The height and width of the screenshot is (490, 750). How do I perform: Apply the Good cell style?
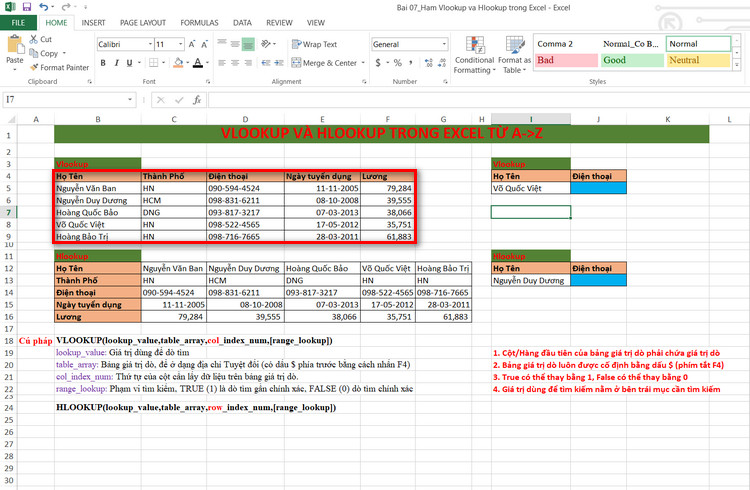click(632, 60)
